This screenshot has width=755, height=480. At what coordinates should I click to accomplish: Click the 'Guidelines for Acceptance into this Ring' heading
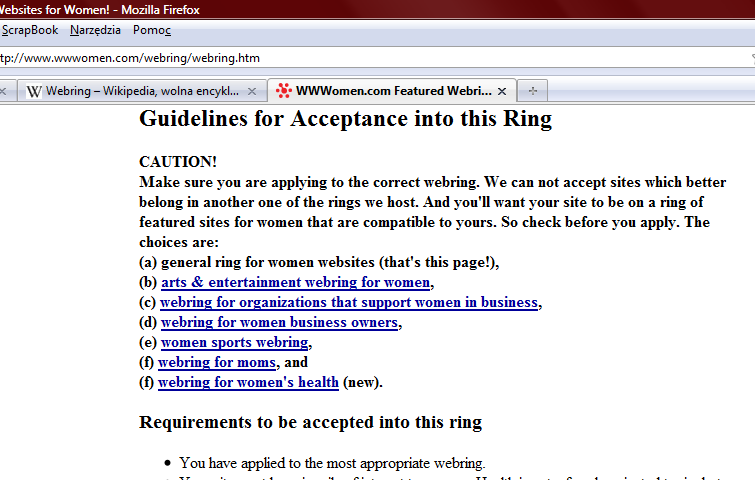click(x=346, y=119)
